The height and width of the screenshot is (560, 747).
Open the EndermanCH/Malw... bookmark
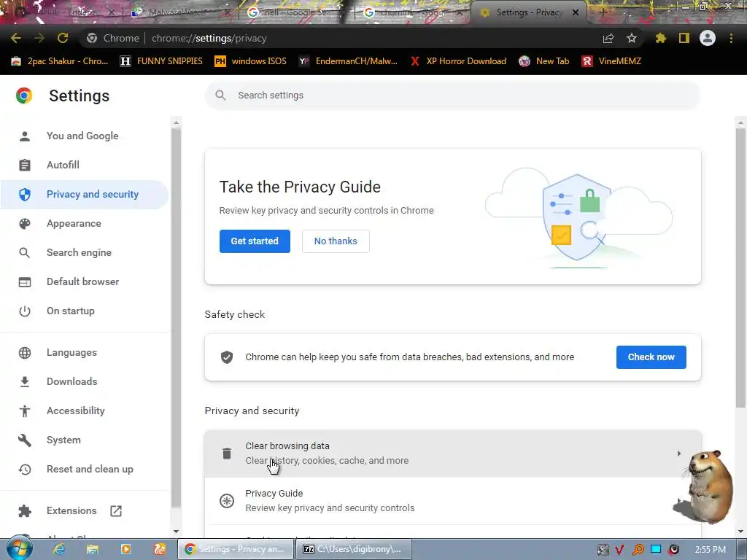(348, 61)
